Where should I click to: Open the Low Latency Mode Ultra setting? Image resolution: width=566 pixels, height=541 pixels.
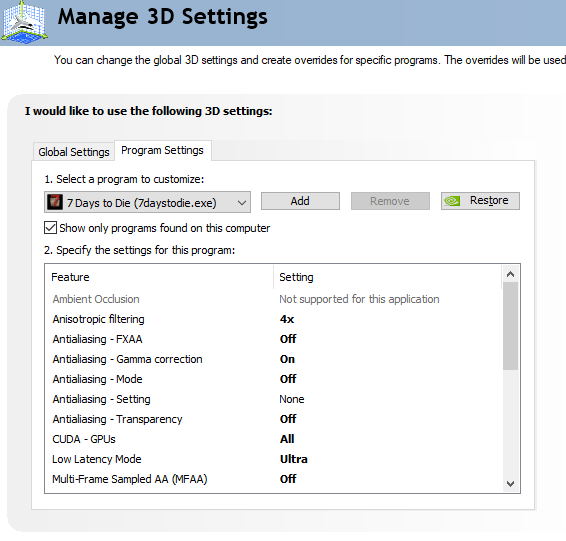[x=293, y=459]
